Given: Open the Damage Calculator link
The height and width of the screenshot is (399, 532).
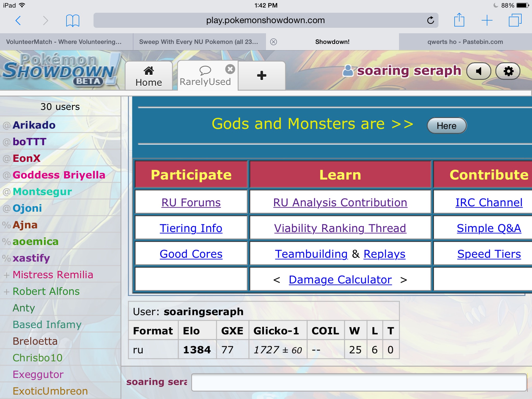Looking at the screenshot, I should 340,280.
